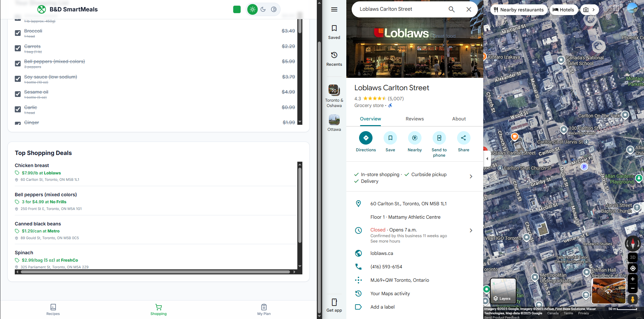Open Saved places in Maps sidebar
This screenshot has height=319, width=644.
pyautogui.click(x=334, y=32)
